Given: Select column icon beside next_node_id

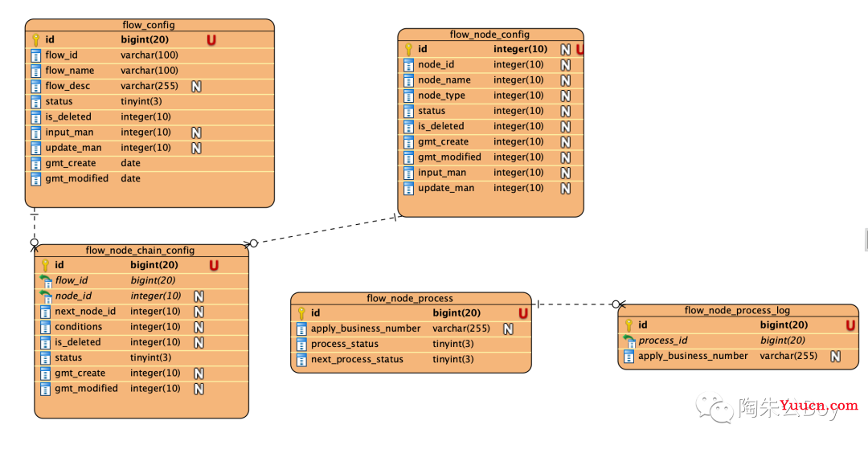Looking at the screenshot, I should pos(45,312).
